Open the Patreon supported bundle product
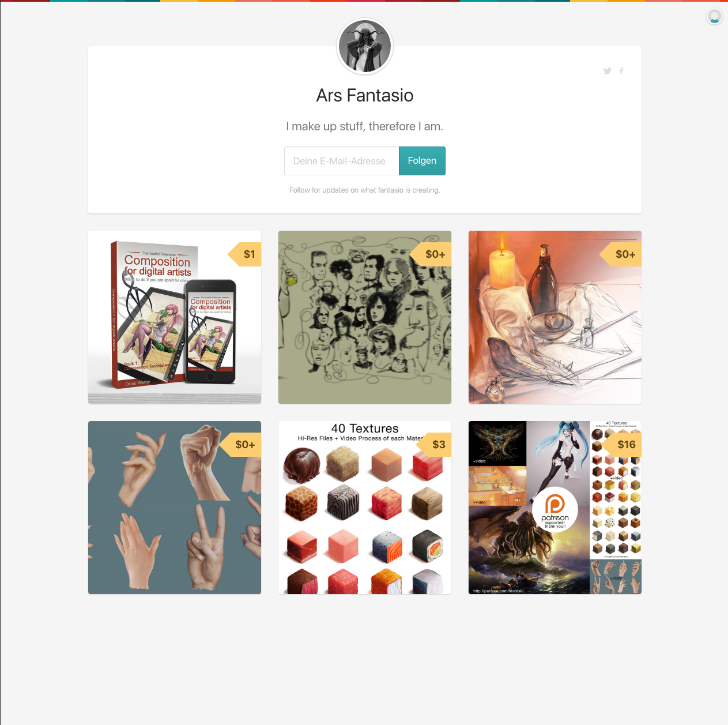728x725 pixels. point(555,508)
